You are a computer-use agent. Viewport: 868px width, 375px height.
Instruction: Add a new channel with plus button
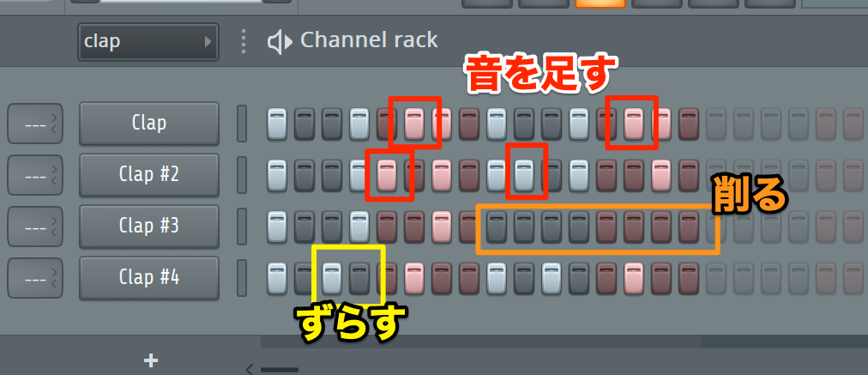click(x=151, y=361)
